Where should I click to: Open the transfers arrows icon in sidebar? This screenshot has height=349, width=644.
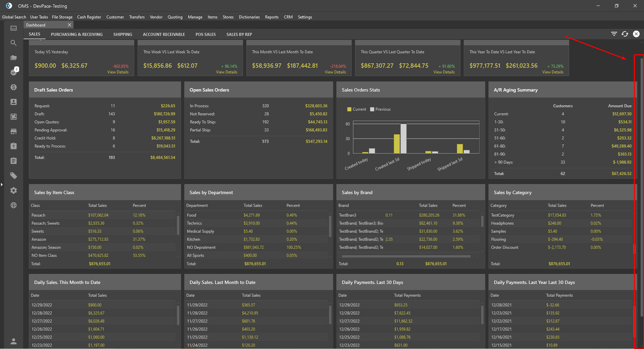tap(13, 117)
